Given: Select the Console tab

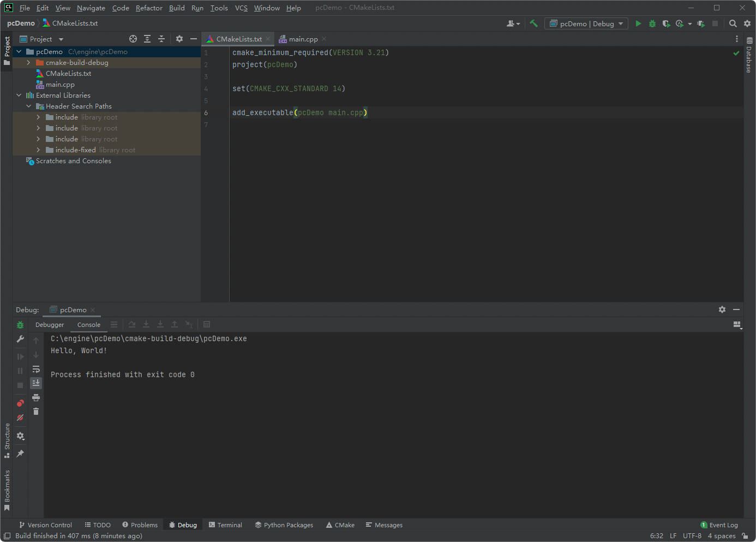Looking at the screenshot, I should point(89,325).
